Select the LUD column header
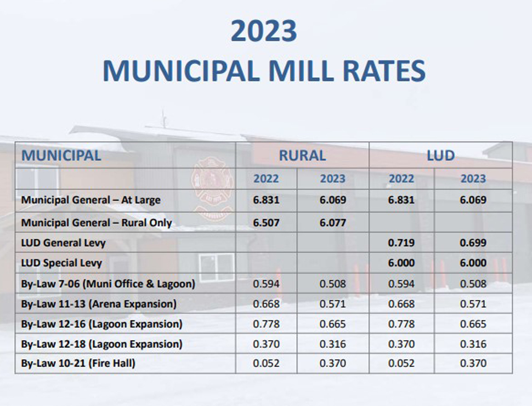The image size is (532, 406). [440, 155]
